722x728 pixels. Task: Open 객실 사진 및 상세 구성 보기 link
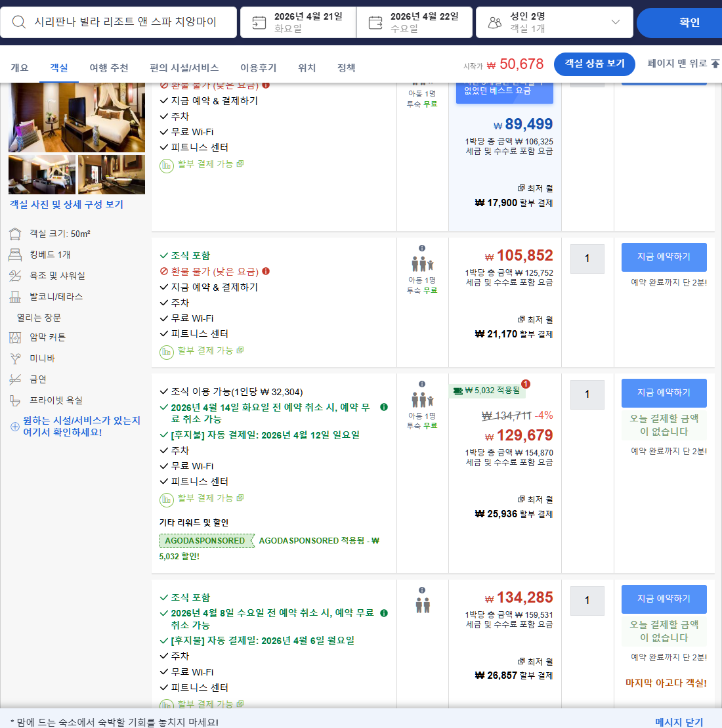coord(66,204)
